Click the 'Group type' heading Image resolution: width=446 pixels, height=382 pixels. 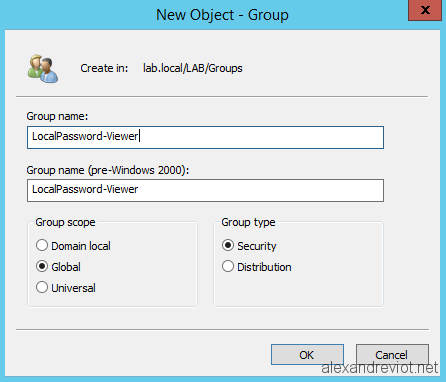coord(248,222)
